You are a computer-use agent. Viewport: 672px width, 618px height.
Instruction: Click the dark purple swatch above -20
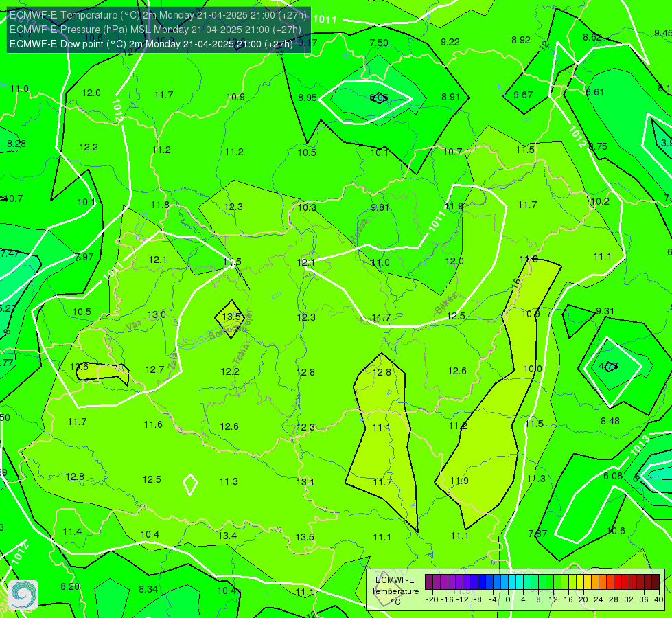point(429,582)
